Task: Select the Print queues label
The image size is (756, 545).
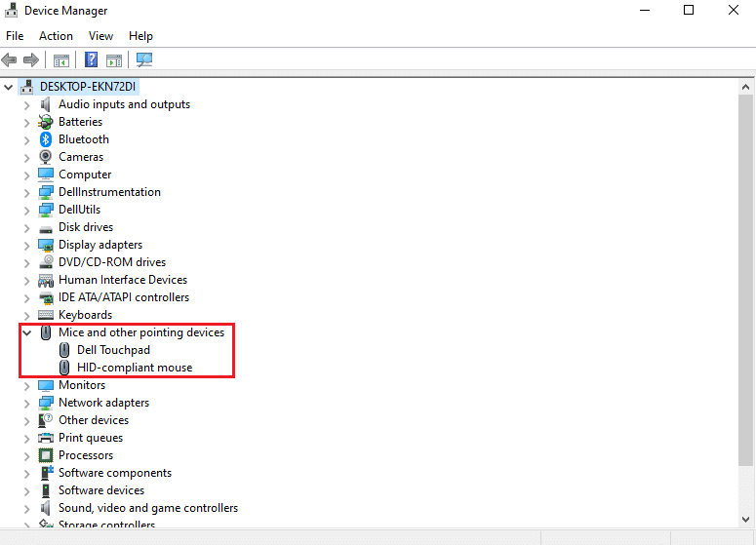Action: 91,438
